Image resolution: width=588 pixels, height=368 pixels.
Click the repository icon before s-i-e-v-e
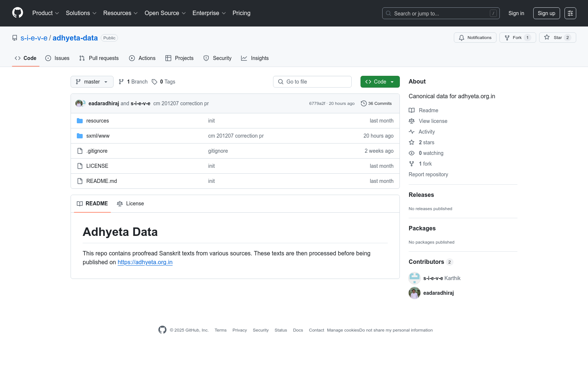(x=15, y=38)
